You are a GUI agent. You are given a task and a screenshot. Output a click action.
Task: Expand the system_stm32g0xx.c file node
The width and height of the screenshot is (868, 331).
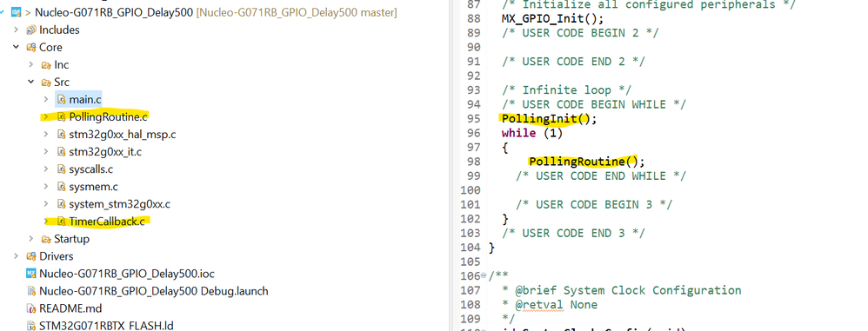(x=46, y=204)
